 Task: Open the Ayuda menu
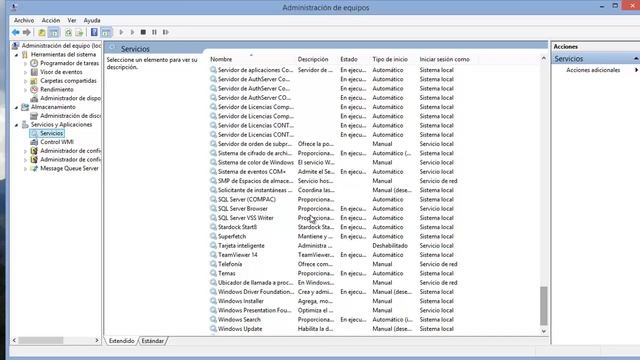[92, 20]
